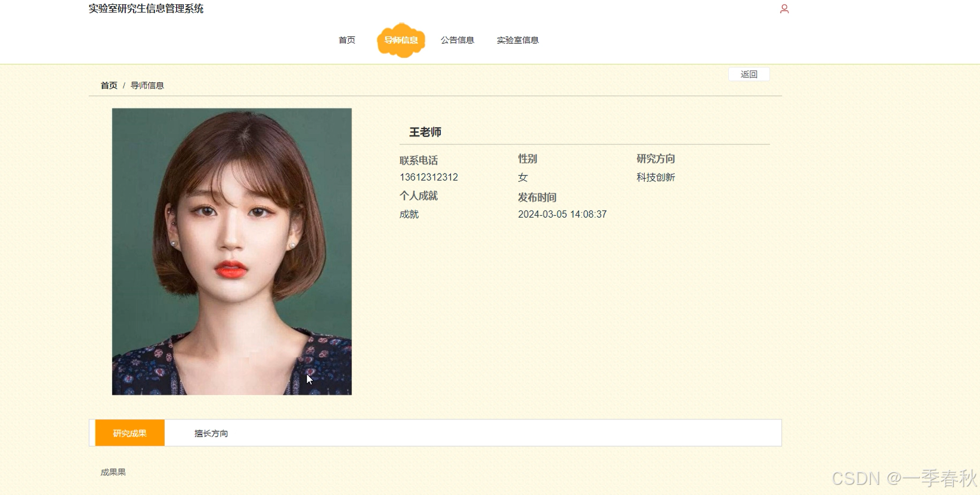Click the 研究方向 label
The image size is (980, 495).
pos(656,159)
